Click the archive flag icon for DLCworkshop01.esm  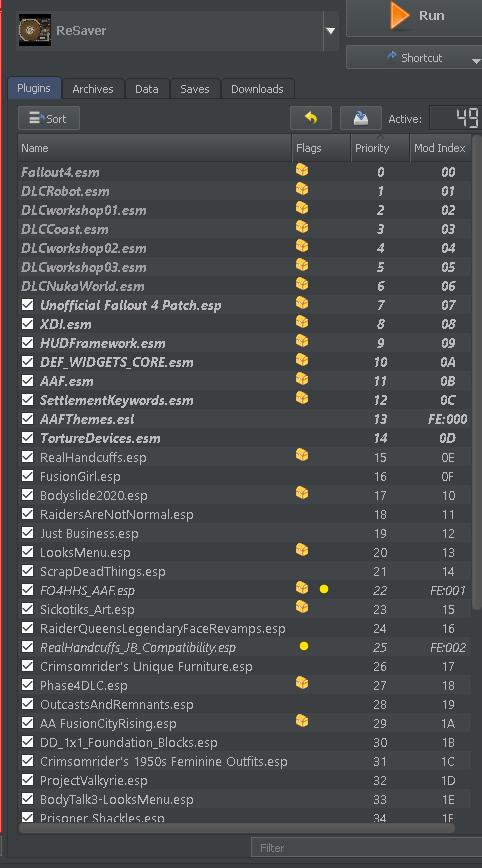[x=302, y=208]
